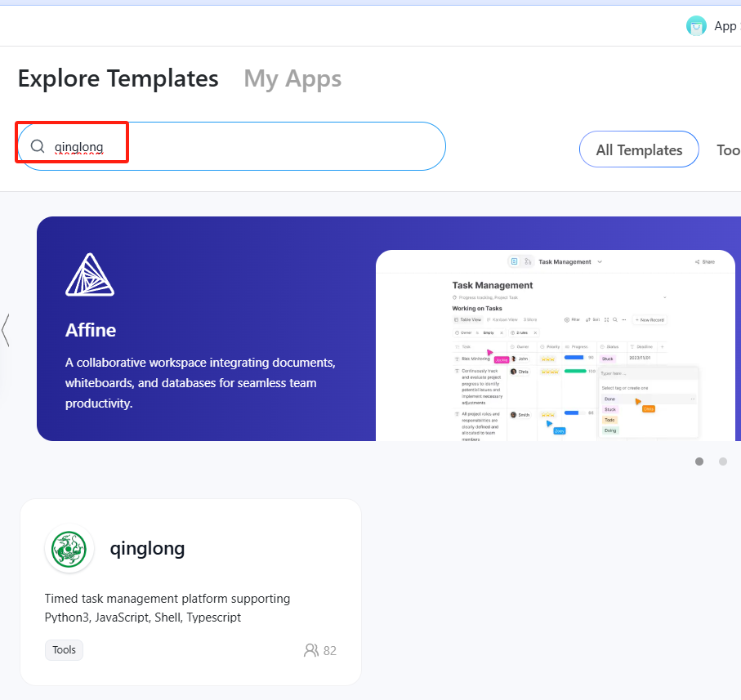This screenshot has width=741, height=700.
Task: Expand Task Management chevron in preview
Action: point(600,261)
